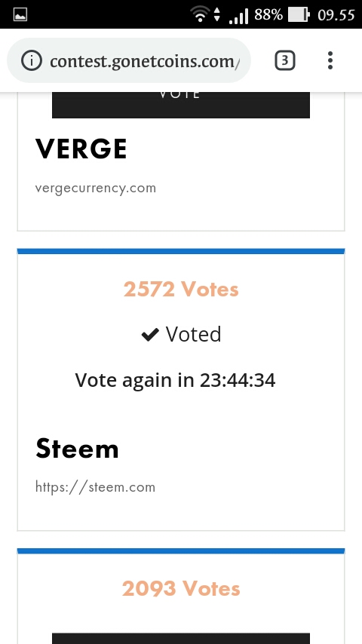Click the Voted checkmark icon
Screen dimensions: 362x644
click(150, 335)
